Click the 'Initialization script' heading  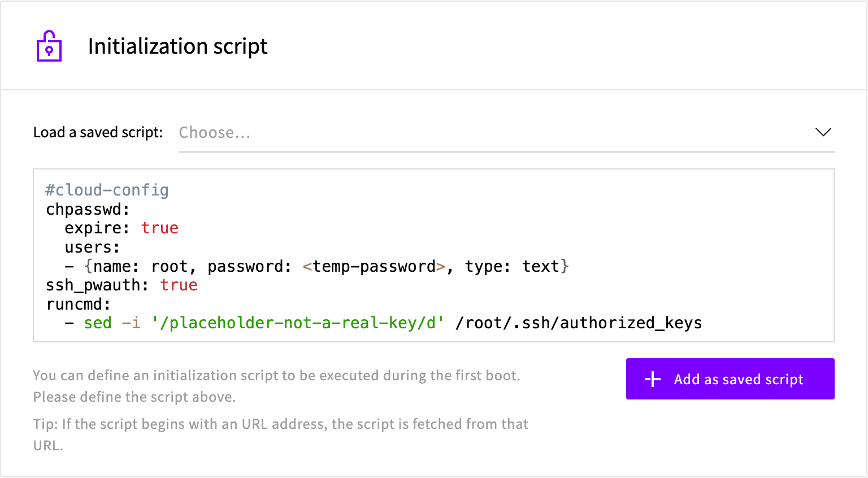pyautogui.click(x=178, y=46)
